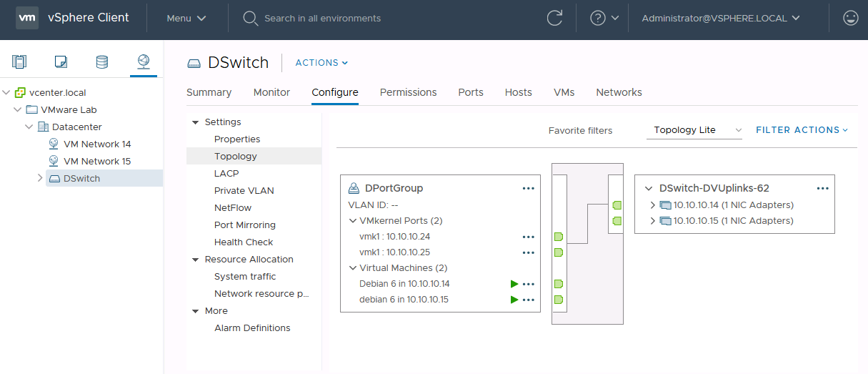Viewport: 868px width, 374px height.
Task: Open options for debian 6 in 10.10.10.15
Action: coord(529,300)
